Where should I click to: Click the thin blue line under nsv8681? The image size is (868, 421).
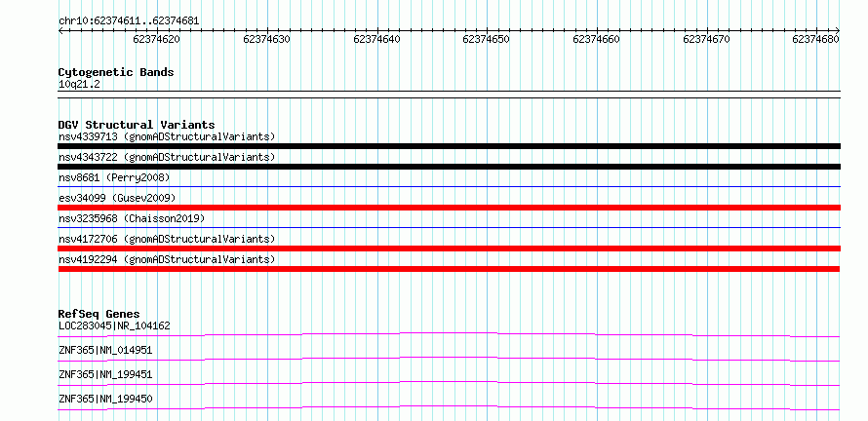pyautogui.click(x=449, y=187)
